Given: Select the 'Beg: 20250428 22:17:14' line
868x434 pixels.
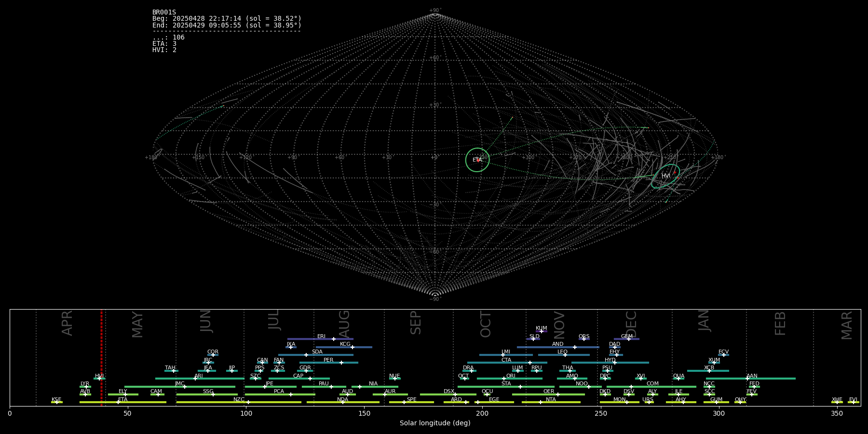Looking at the screenshot, I should (227, 19).
